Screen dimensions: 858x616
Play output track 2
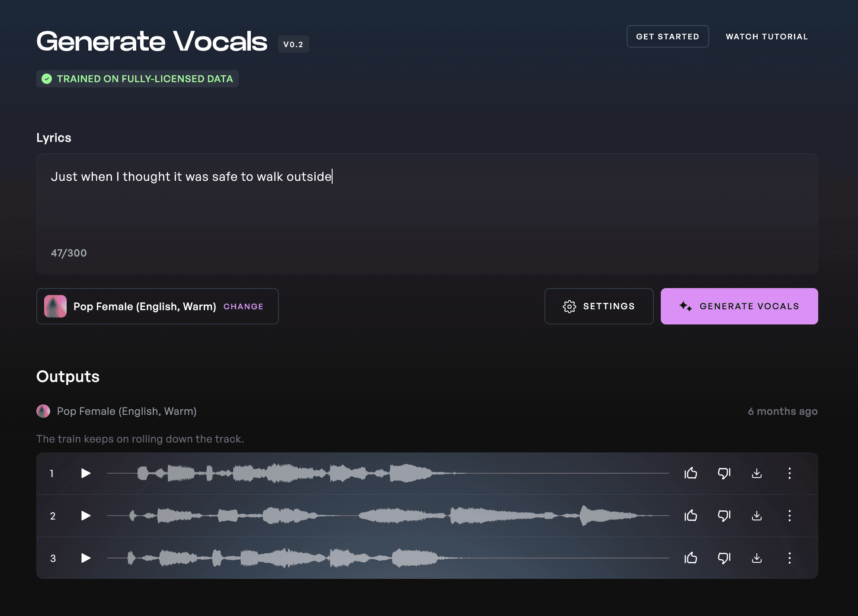coord(86,516)
